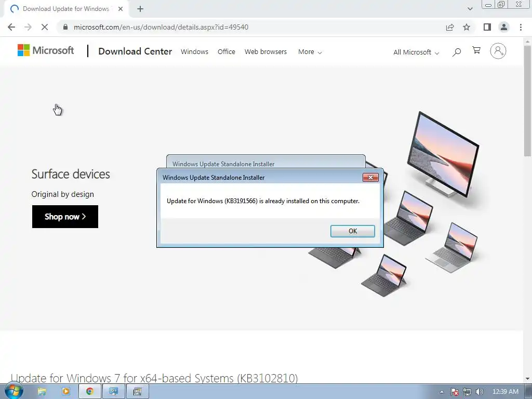Expand the All Microsoft dropdown
The height and width of the screenshot is (399, 532).
(416, 52)
